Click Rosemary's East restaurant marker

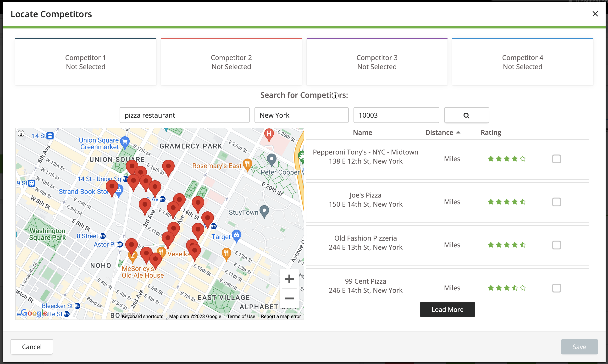(x=247, y=165)
